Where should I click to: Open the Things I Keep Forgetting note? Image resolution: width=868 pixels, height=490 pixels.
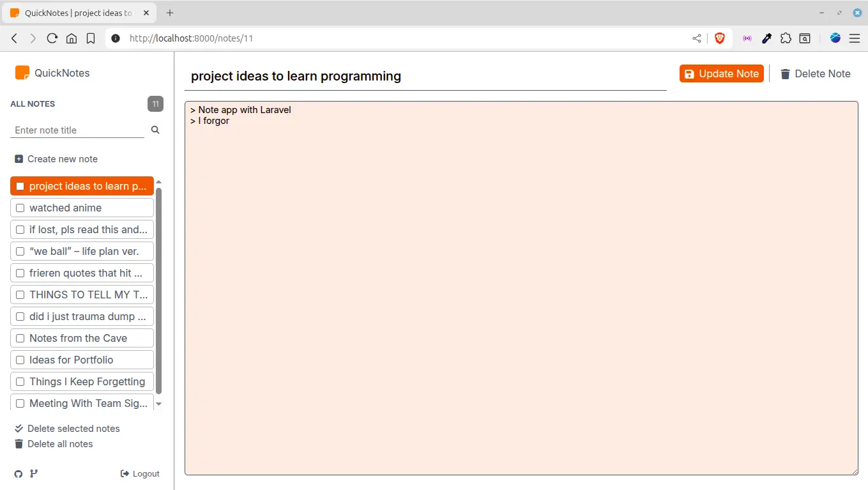click(87, 381)
